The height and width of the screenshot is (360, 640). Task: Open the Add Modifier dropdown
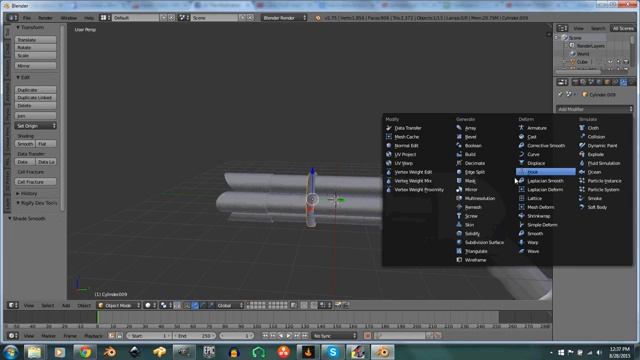tap(594, 109)
